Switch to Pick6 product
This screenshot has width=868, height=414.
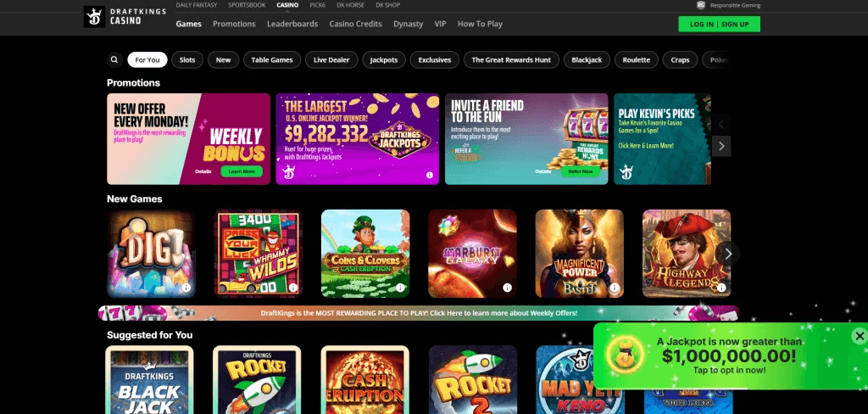[x=317, y=5]
